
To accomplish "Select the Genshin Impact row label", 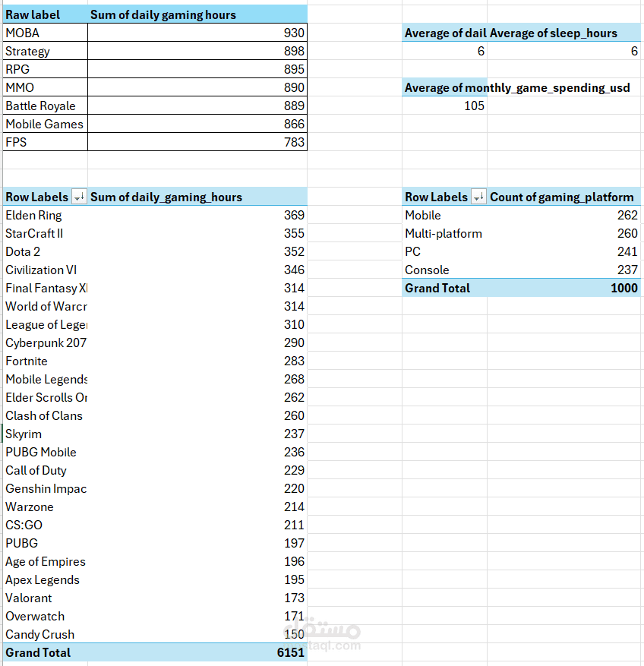I will coord(45,489).
